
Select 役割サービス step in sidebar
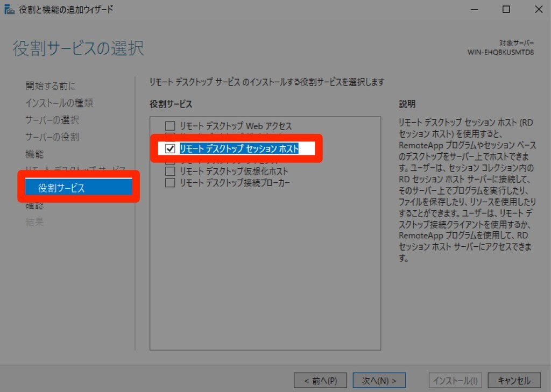(x=79, y=188)
